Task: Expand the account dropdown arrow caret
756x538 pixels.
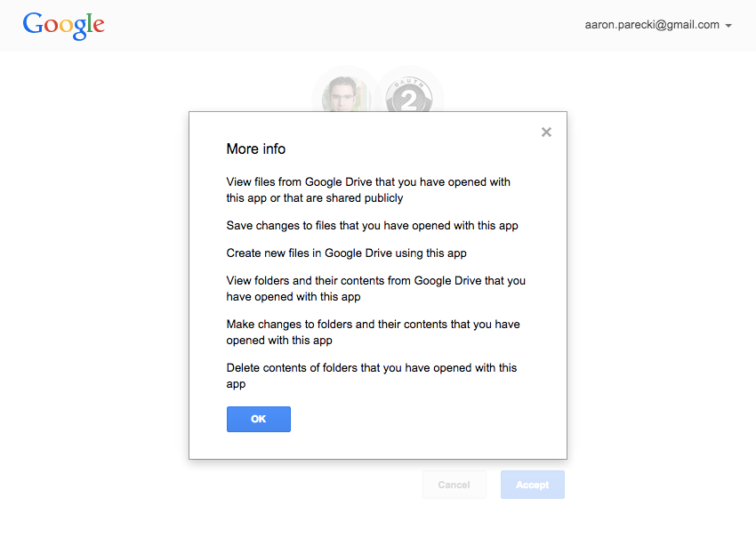Action: [x=728, y=26]
